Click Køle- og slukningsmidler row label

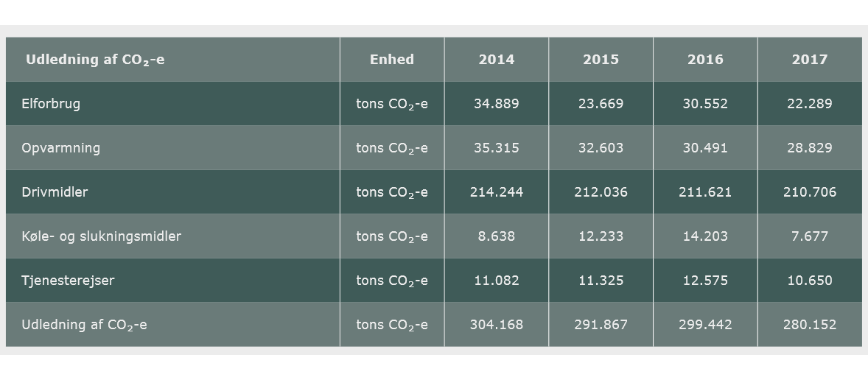(x=101, y=236)
